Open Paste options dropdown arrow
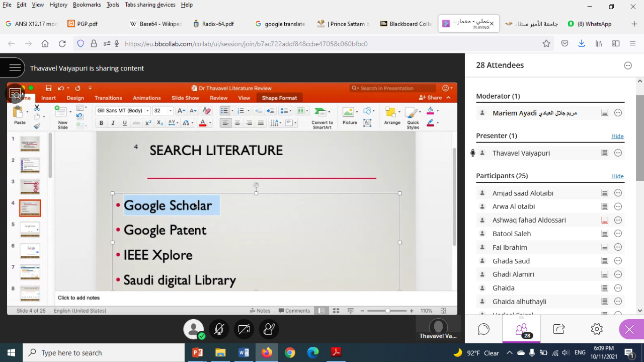The width and height of the screenshot is (644, 362). click(27, 112)
